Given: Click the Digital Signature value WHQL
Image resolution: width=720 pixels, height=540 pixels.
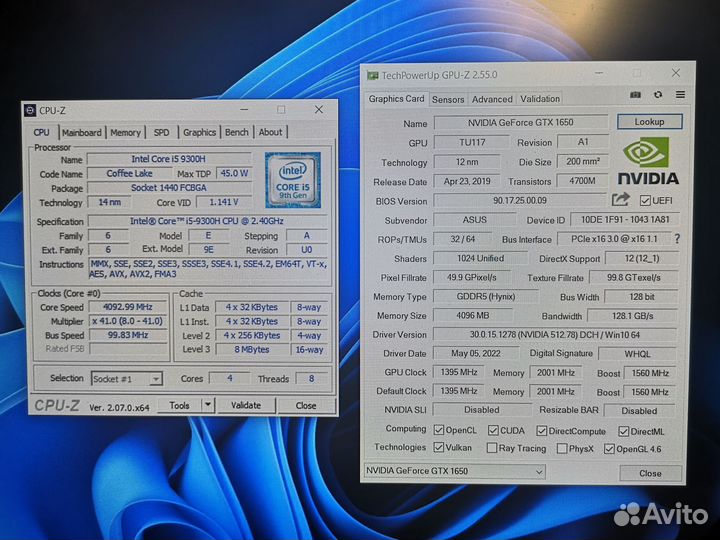Looking at the screenshot, I should [x=637, y=354].
